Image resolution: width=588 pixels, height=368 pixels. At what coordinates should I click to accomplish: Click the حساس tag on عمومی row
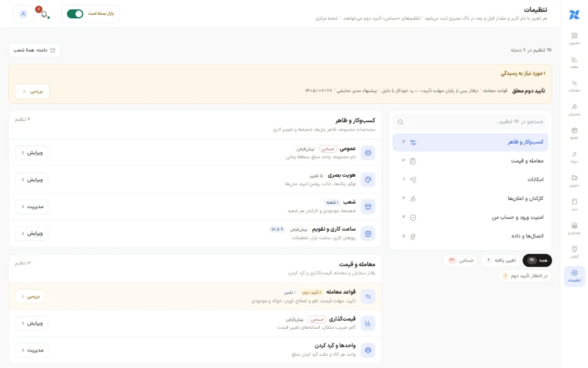point(328,149)
